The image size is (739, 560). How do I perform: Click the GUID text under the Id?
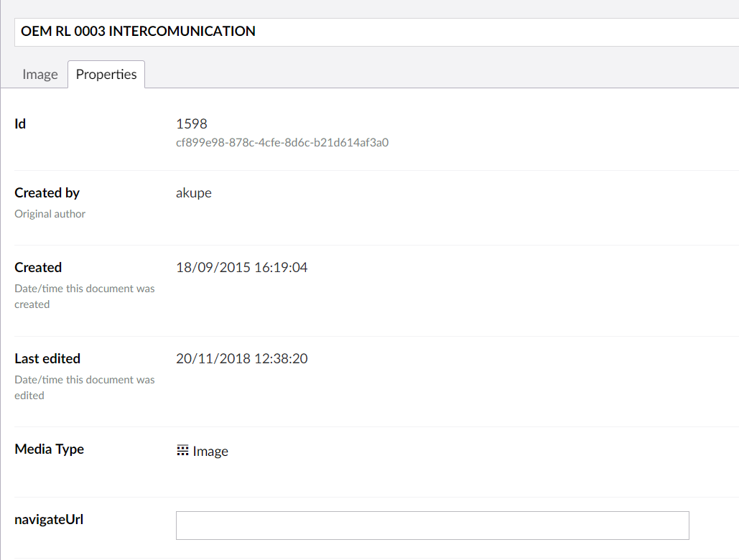tap(282, 142)
